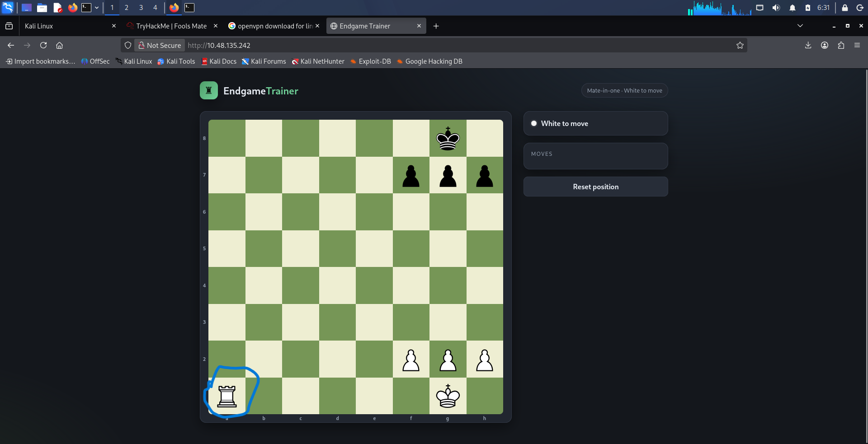Click the empty a8 square
Screen dimensions: 868x444
[x=227, y=138]
